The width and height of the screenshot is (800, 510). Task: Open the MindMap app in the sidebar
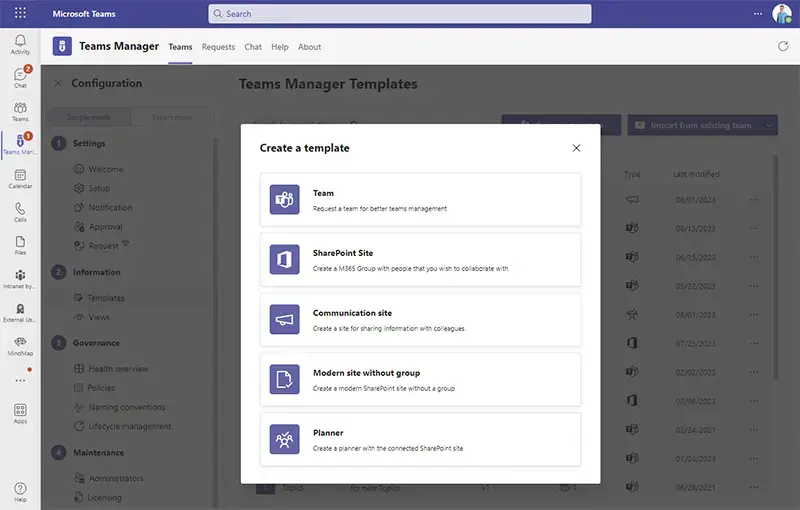tap(20, 346)
